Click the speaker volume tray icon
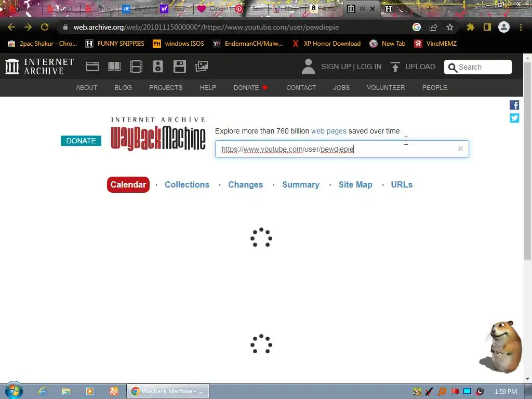The image size is (532, 399). click(x=480, y=392)
